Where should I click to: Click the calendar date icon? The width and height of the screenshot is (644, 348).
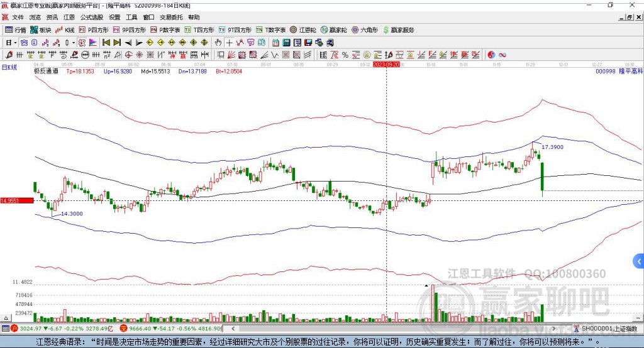tap(275, 43)
